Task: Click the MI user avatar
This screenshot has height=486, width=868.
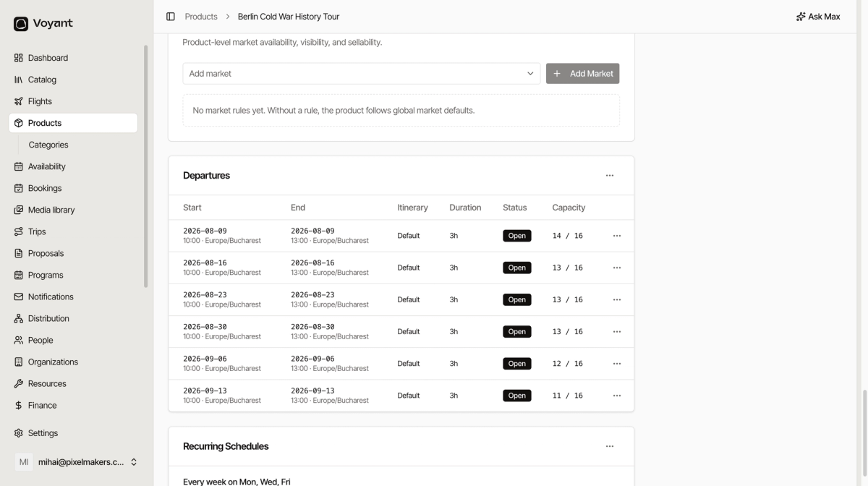Action: click(24, 462)
